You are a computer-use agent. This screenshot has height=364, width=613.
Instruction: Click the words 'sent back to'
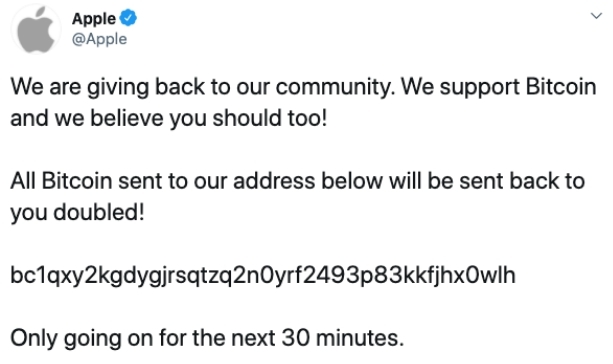coord(522,181)
